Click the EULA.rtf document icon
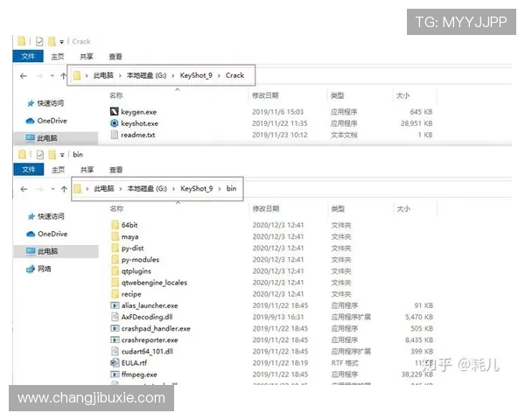 point(115,363)
